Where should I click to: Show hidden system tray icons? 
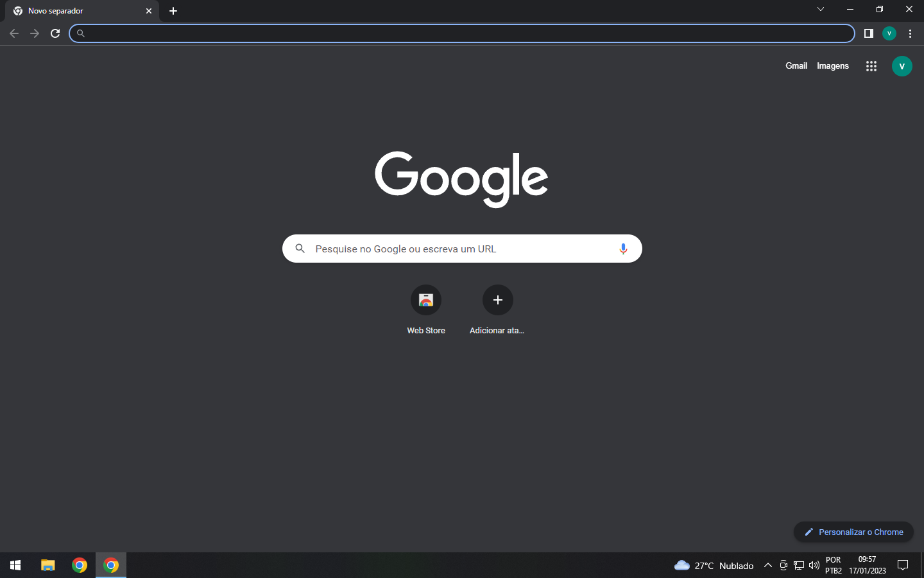pos(767,565)
